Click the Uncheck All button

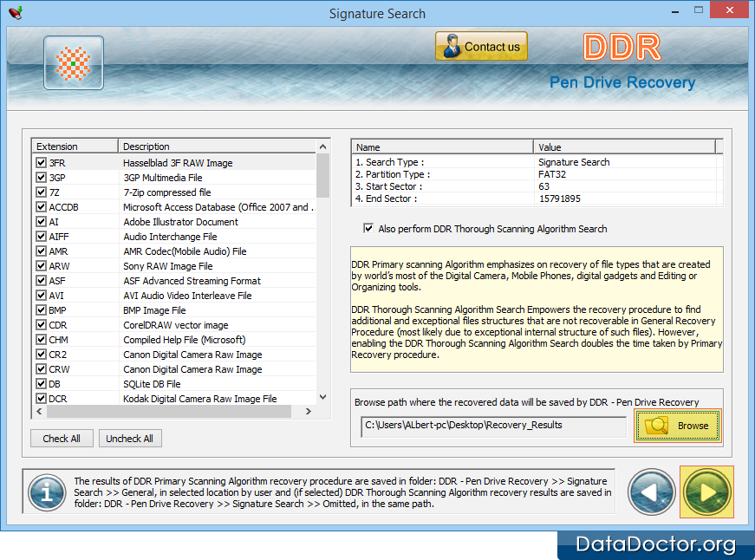pyautogui.click(x=129, y=438)
